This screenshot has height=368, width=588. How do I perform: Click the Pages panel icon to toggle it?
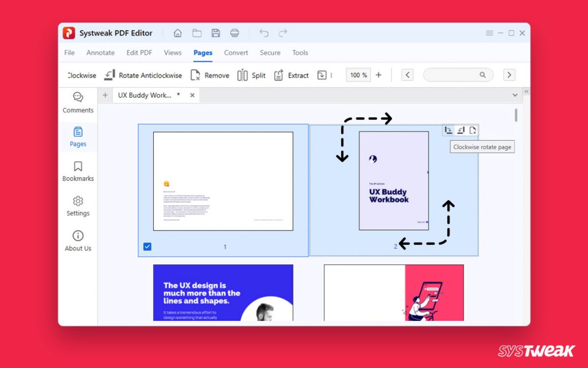(x=78, y=137)
